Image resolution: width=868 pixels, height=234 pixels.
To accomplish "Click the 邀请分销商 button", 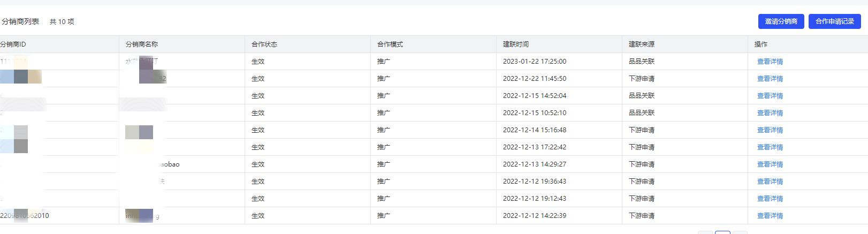I will pos(781,21).
